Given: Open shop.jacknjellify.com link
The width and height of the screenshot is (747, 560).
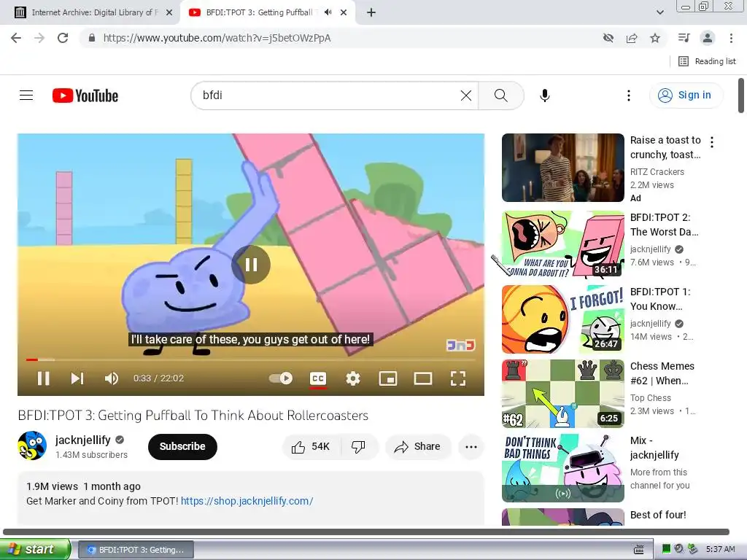Looking at the screenshot, I should 247,501.
